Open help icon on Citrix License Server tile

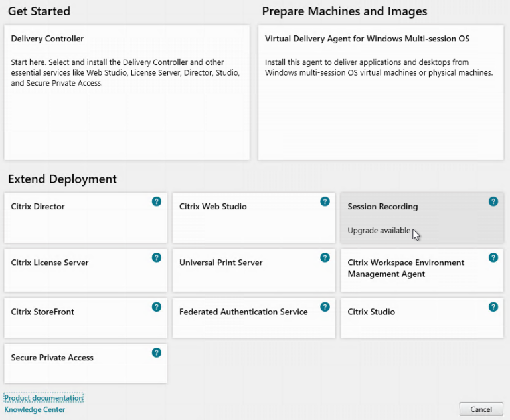coord(157,257)
